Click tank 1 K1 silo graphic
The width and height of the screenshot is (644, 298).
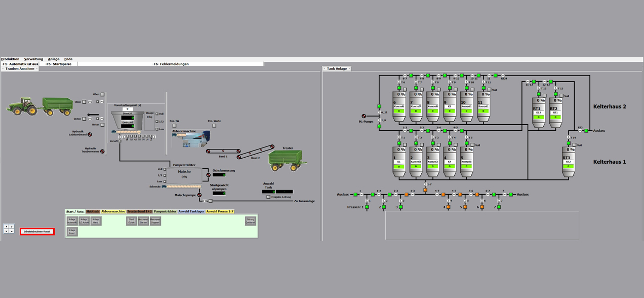[x=399, y=162]
